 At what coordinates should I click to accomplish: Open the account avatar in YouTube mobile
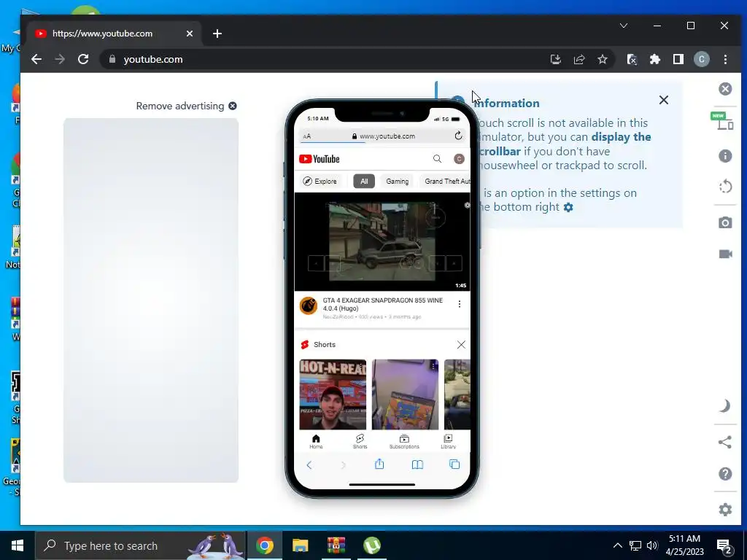click(459, 159)
